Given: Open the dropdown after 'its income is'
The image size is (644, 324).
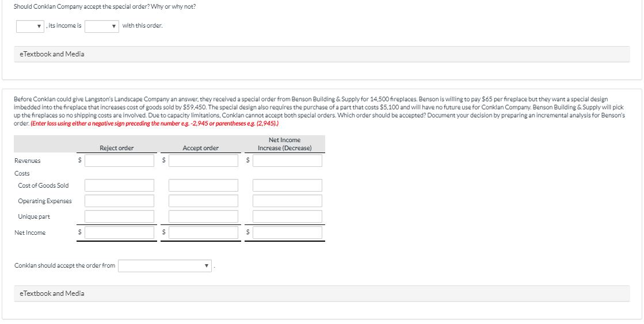Looking at the screenshot, I should pos(102,26).
